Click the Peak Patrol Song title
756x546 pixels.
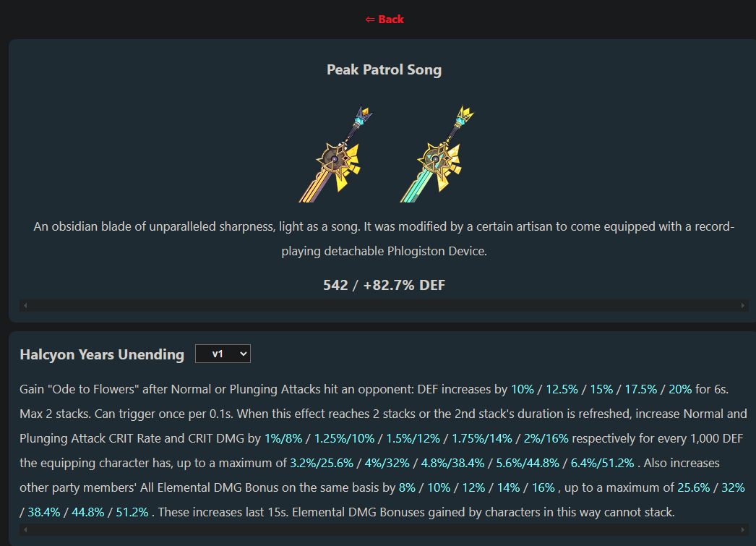click(x=384, y=70)
